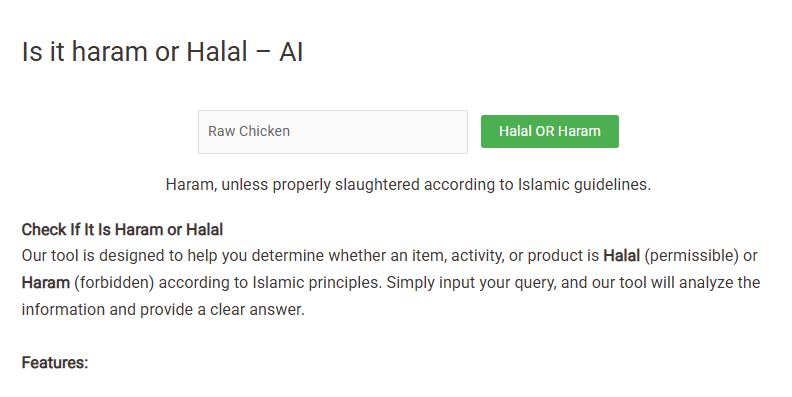Screen dimensions: 792x397
Task: Click the bold "Features:" heading
Action: pos(55,363)
